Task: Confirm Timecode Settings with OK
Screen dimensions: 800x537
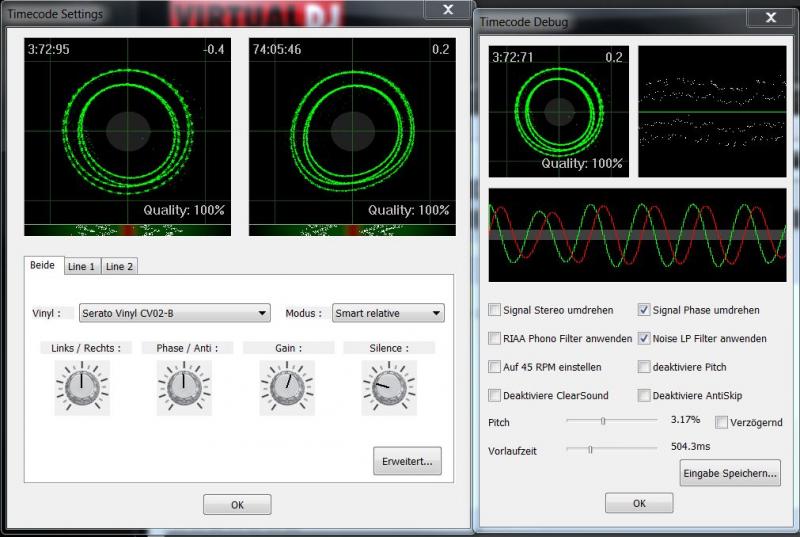Action: pyautogui.click(x=237, y=504)
